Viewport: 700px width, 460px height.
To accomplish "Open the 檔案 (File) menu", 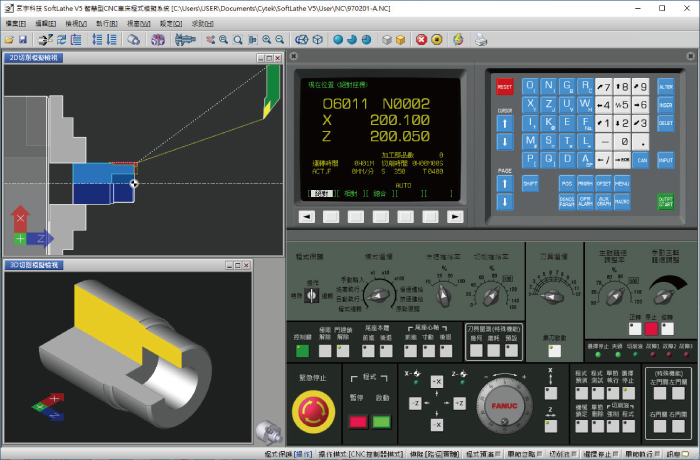I will (16, 22).
